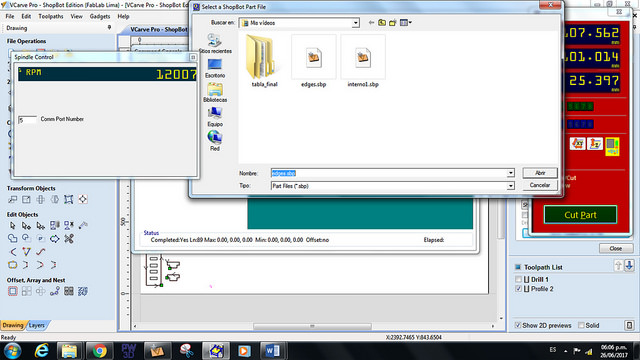Move toolpath down in Toolpath List
The image size is (640, 360).
coord(629,266)
